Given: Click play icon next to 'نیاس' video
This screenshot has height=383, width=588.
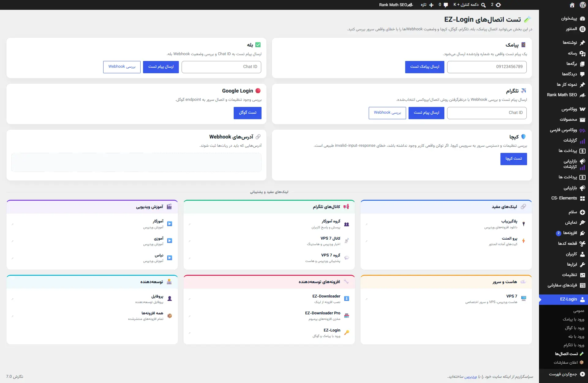Looking at the screenshot, I should (x=170, y=258).
